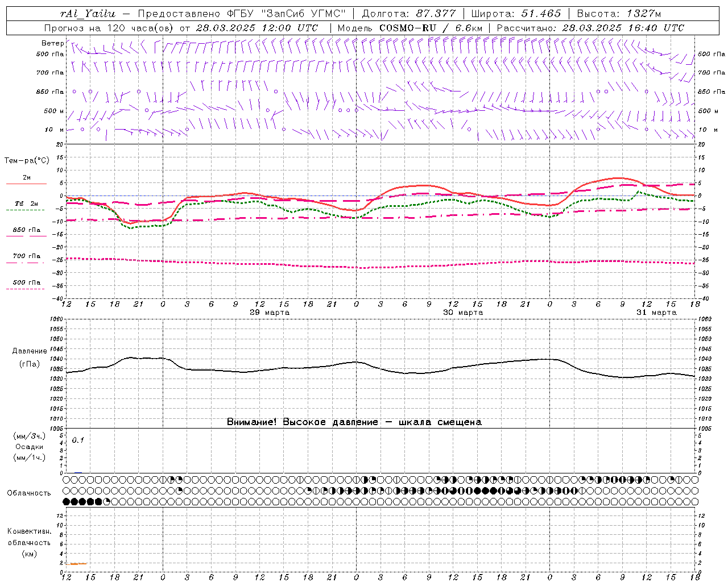Click the Высота: 1327м value

[619, 14]
